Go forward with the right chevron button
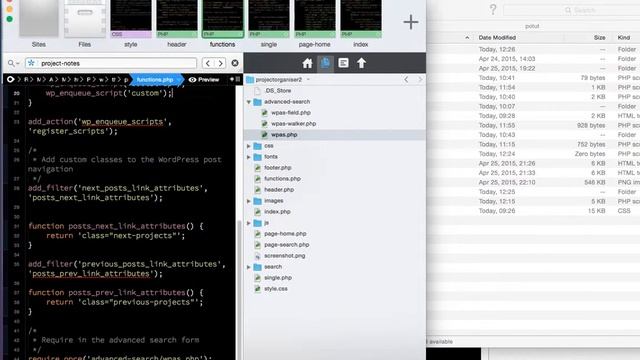This screenshot has height=360, width=640. (220, 63)
